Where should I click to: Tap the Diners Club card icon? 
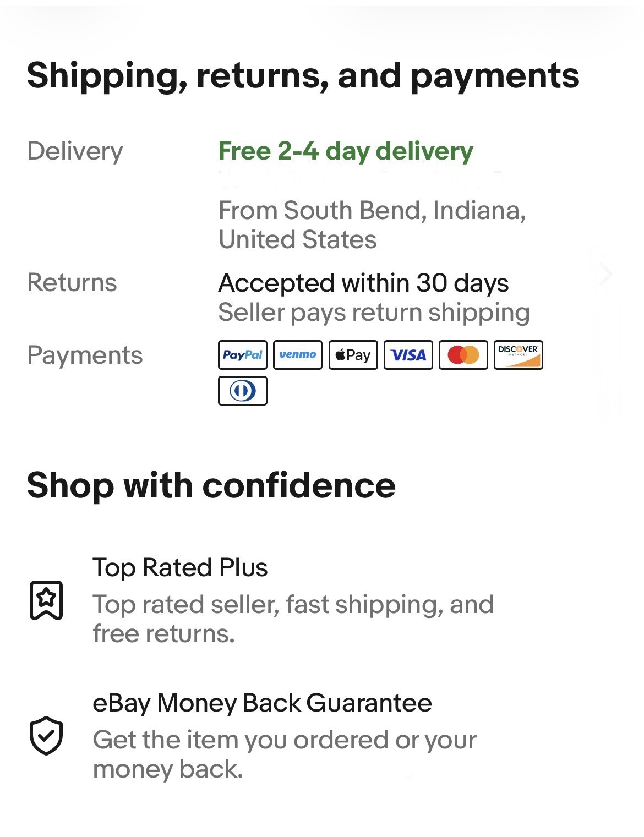pyautogui.click(x=243, y=391)
